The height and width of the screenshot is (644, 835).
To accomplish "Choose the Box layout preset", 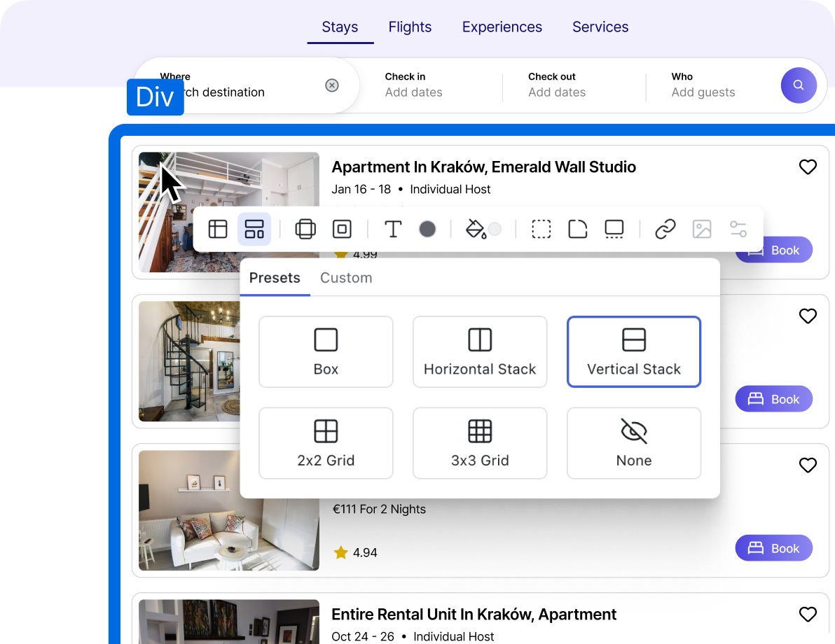I will click(326, 352).
